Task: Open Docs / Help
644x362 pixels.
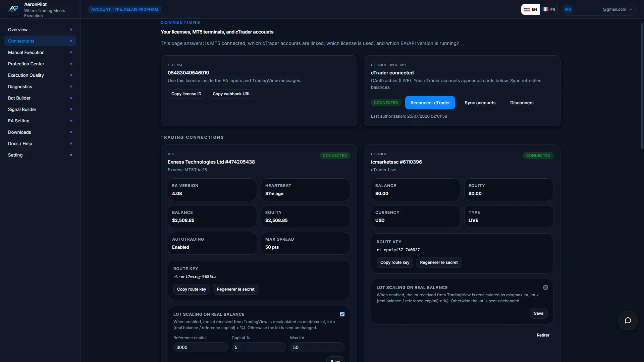Action: pos(40,143)
